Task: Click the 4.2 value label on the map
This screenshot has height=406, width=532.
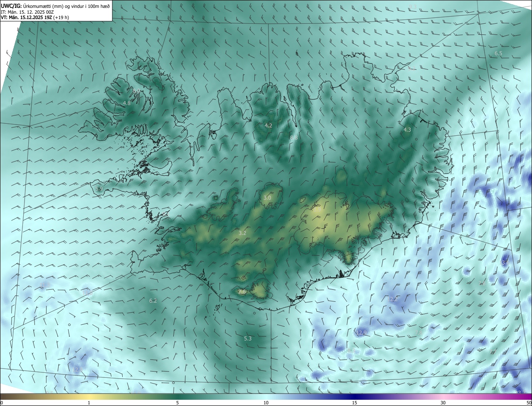Action: tap(268, 125)
